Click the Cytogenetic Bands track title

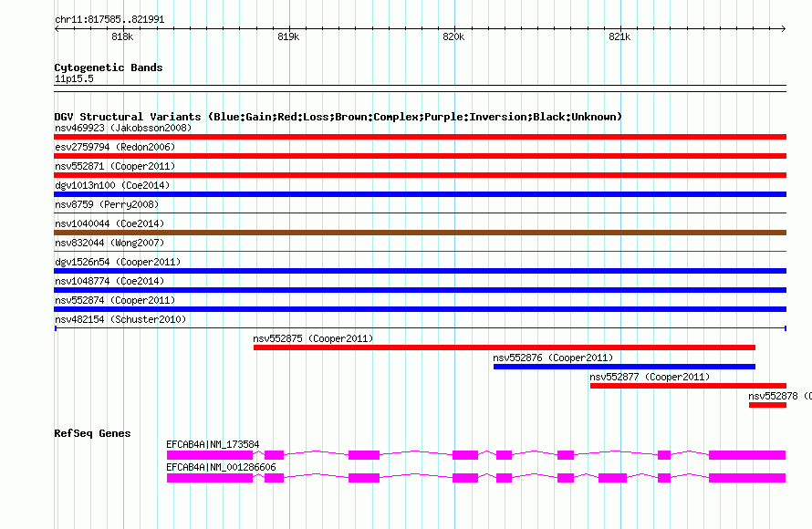point(109,67)
